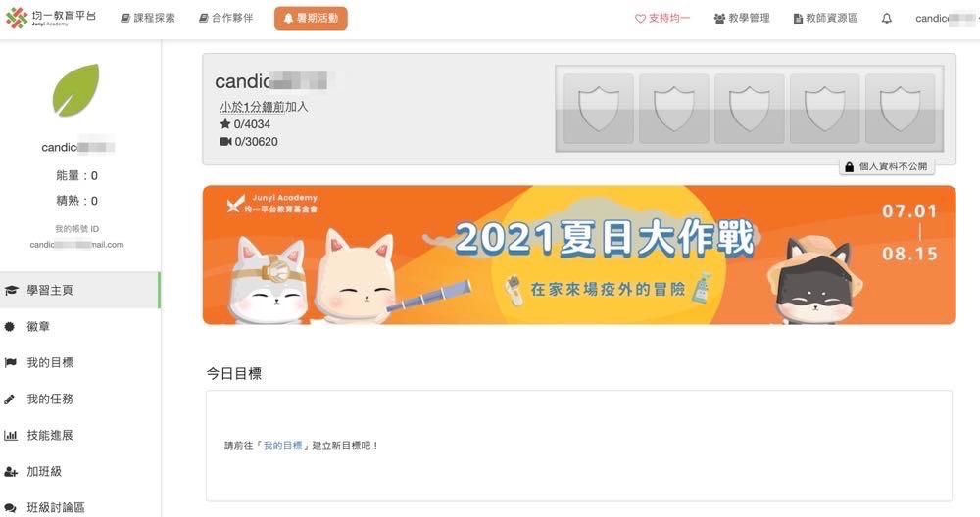980x517 pixels.
Task: Click the Junyi Academy logo
Action: [51, 18]
